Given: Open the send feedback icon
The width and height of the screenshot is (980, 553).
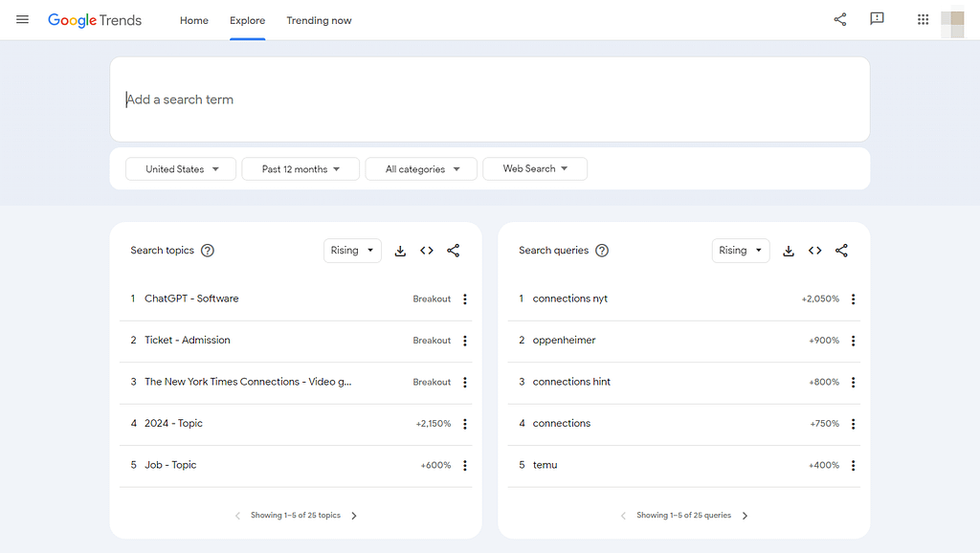Looking at the screenshot, I should pos(877,20).
